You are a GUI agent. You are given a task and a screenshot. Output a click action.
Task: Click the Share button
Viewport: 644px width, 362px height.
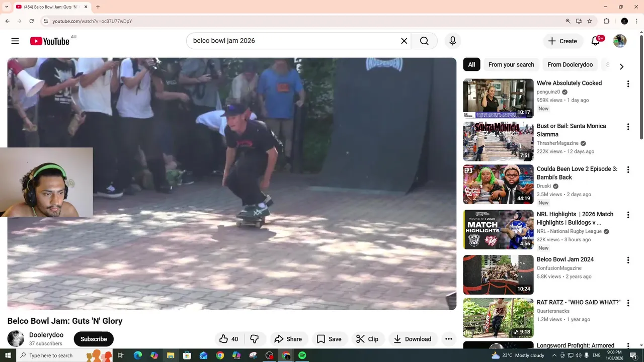tap(288, 339)
